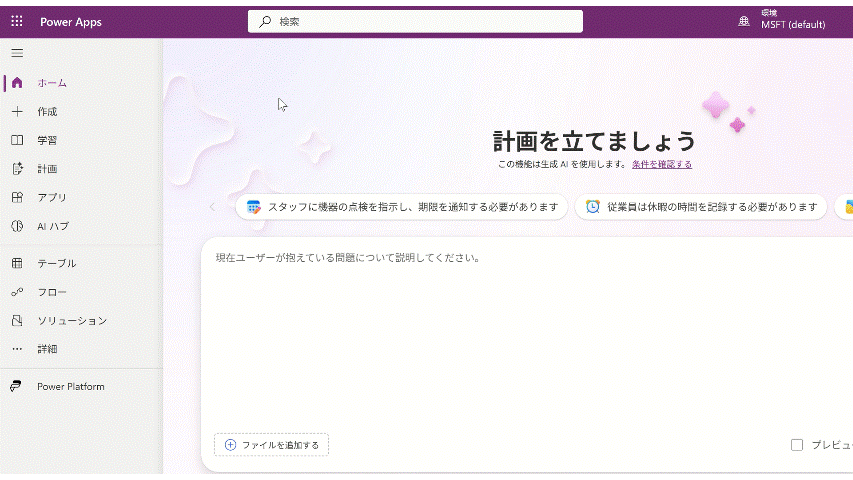Click the フロー icon in sidebar
This screenshot has width=853, height=480.
point(17,292)
